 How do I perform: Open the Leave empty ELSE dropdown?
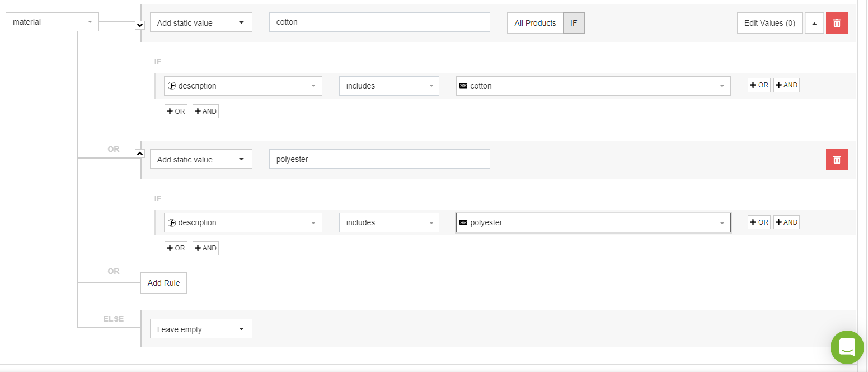pyautogui.click(x=201, y=329)
